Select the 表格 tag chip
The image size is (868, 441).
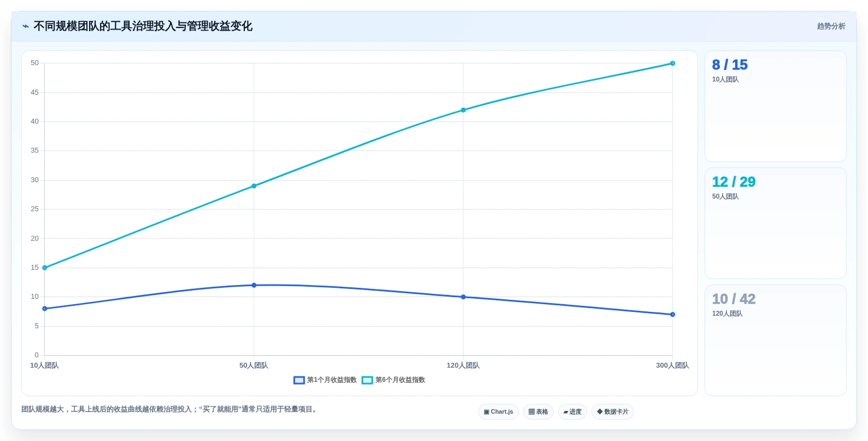[538, 412]
